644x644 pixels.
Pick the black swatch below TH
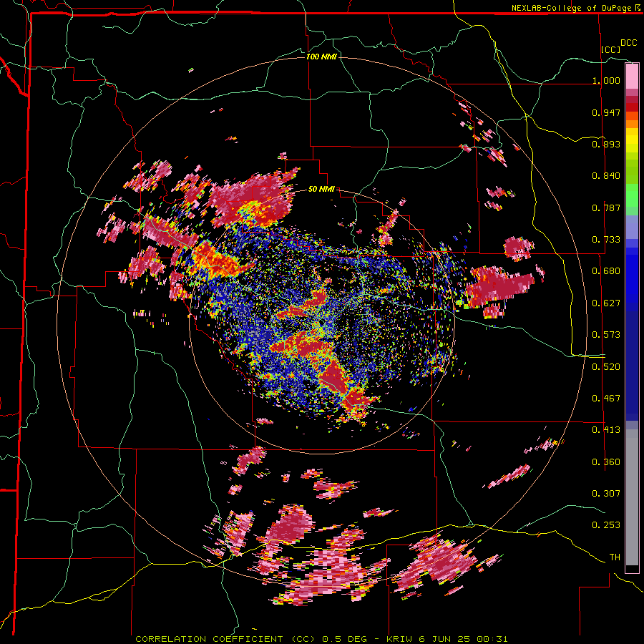click(632, 569)
